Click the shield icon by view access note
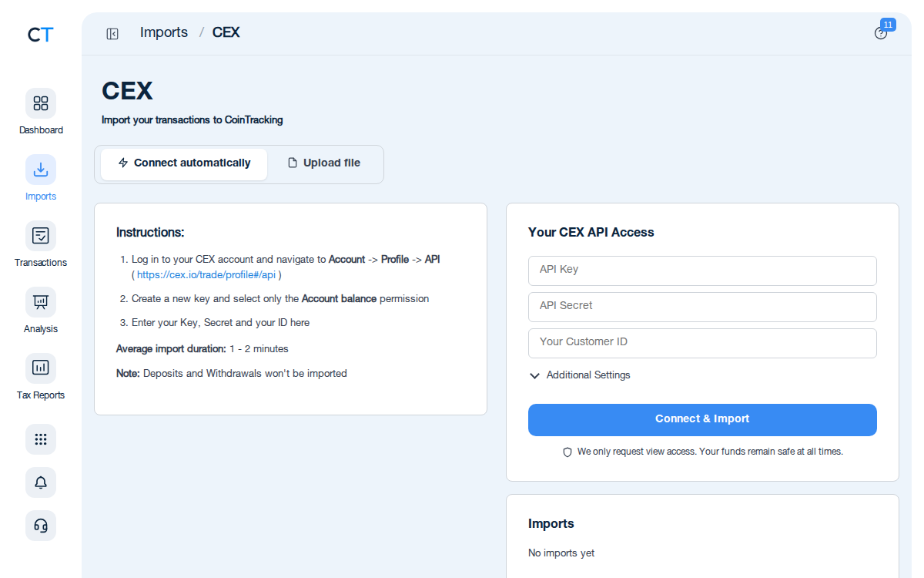Screen dimensions: 924x578 click(567, 452)
